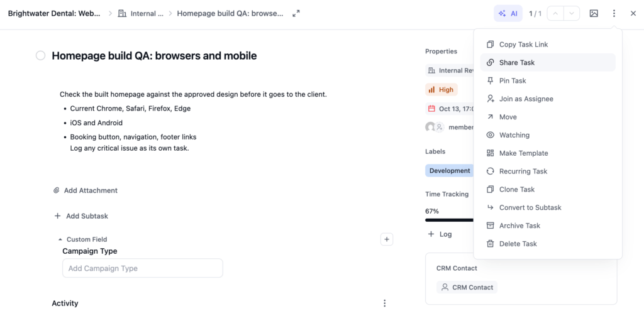
Task: Click the Internal Review list property
Action: pyautogui.click(x=450, y=70)
